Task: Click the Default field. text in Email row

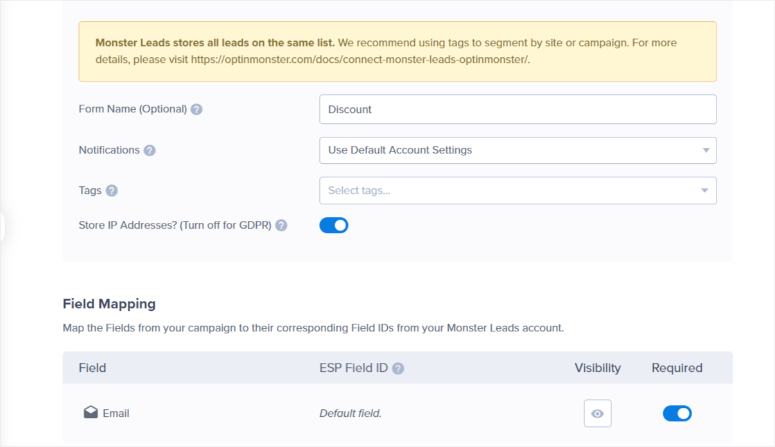Action: (x=350, y=413)
